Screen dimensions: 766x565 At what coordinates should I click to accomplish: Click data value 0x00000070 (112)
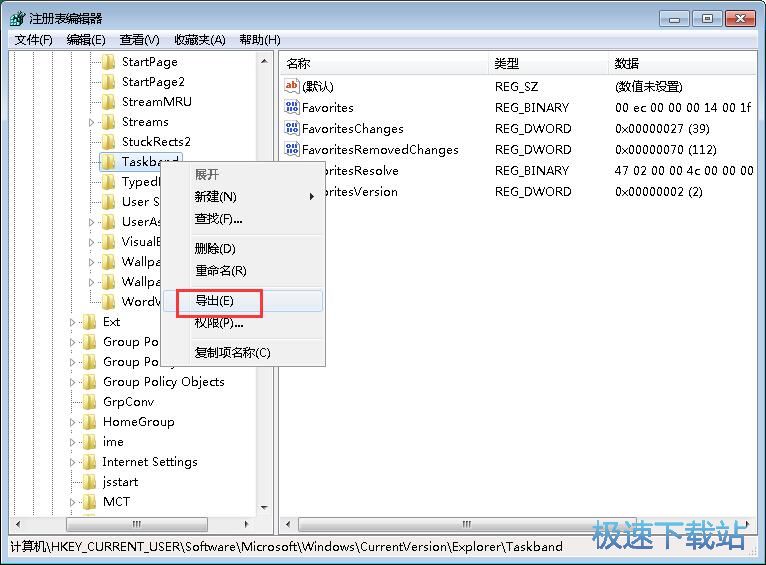(x=665, y=150)
